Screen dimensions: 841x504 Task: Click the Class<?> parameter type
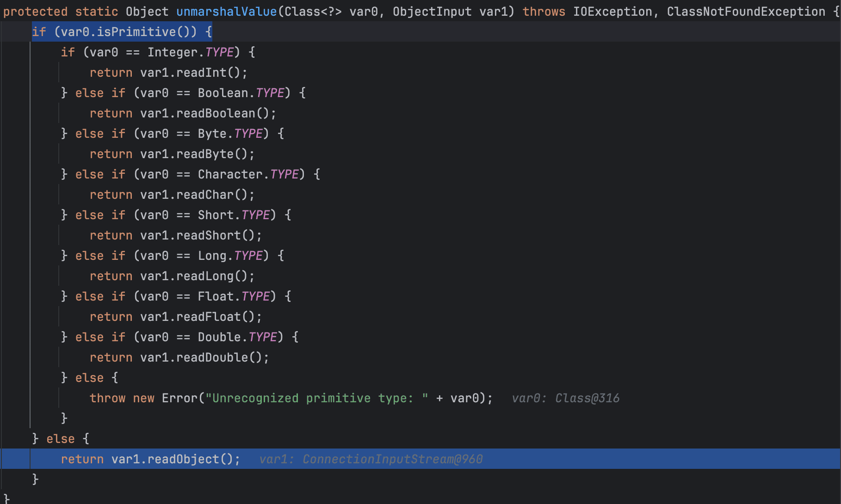(x=313, y=12)
